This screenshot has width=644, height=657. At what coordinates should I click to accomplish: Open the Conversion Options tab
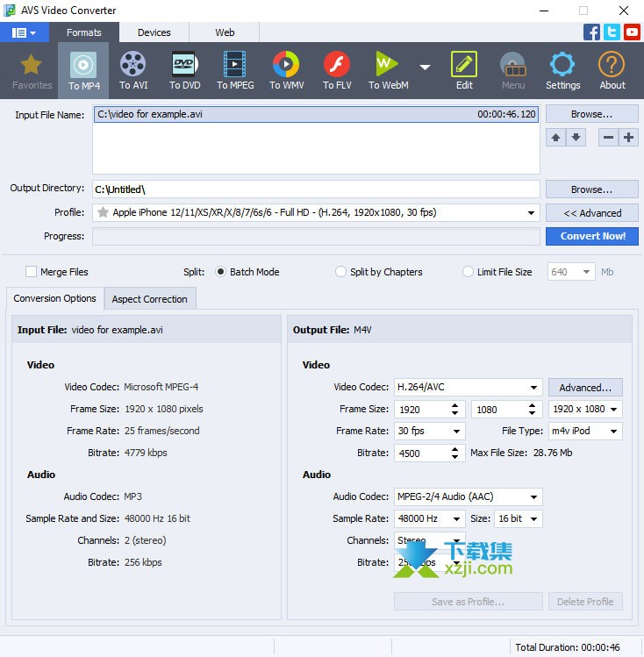[x=55, y=298]
